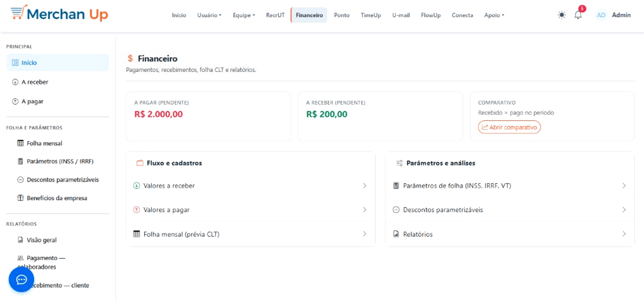This screenshot has height=300, width=644.
Task: Open Recebimento — cliente sidebar link
Action: [x=60, y=285]
